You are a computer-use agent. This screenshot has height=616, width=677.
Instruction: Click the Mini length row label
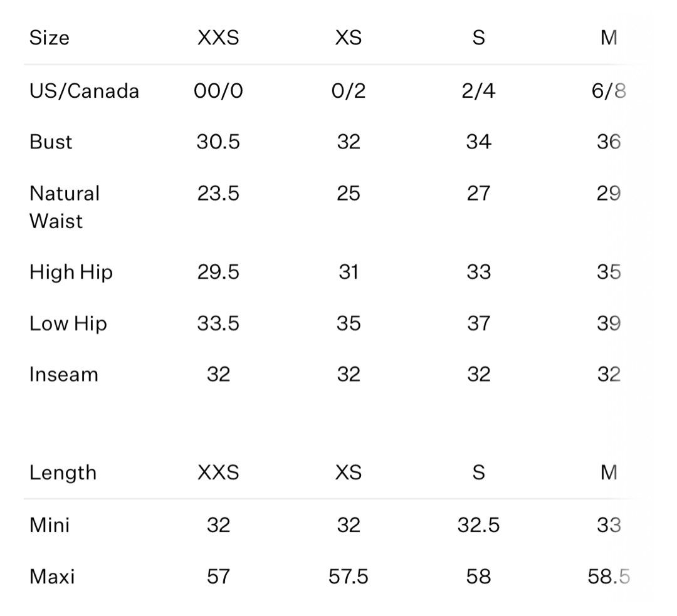point(50,525)
